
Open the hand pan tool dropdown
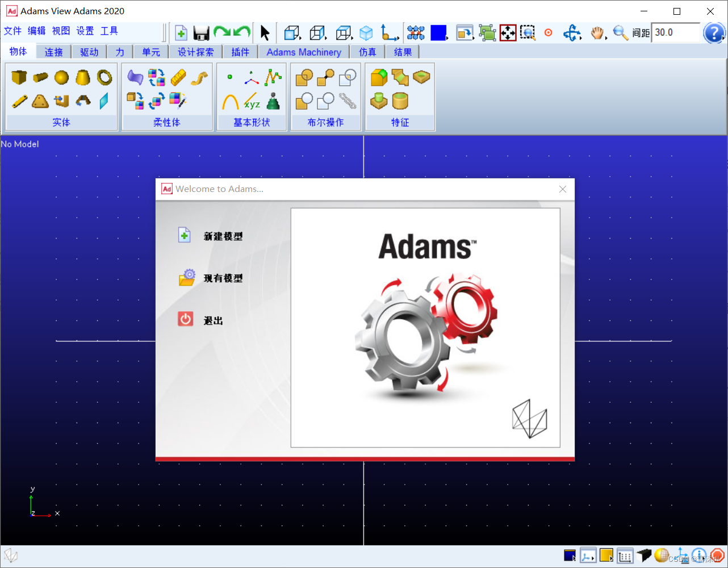pyautogui.click(x=598, y=33)
